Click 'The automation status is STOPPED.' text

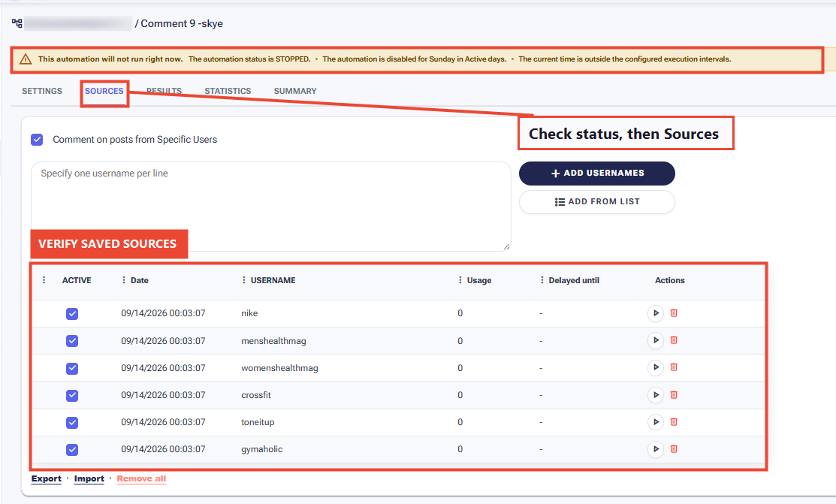tap(249, 59)
